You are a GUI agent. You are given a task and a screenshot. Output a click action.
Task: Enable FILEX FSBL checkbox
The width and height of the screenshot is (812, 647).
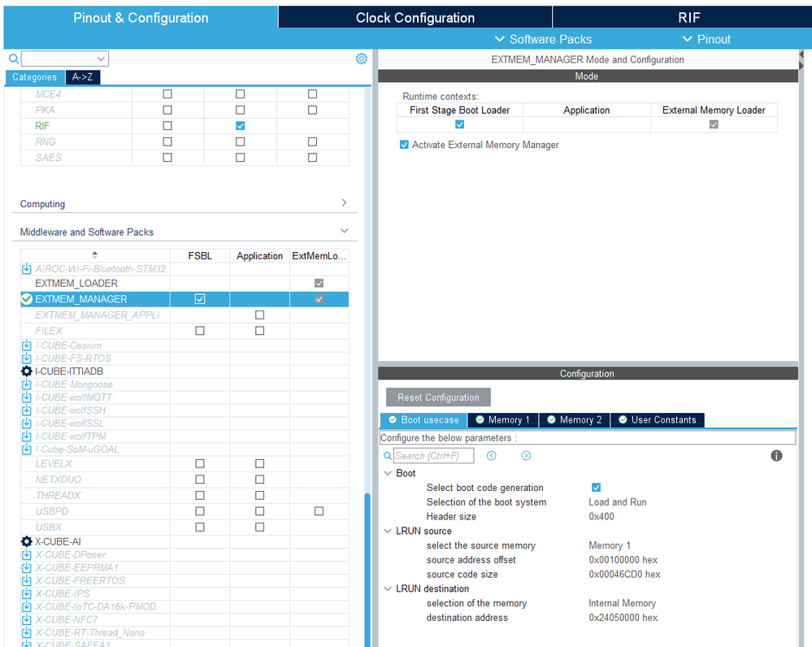[x=200, y=331]
